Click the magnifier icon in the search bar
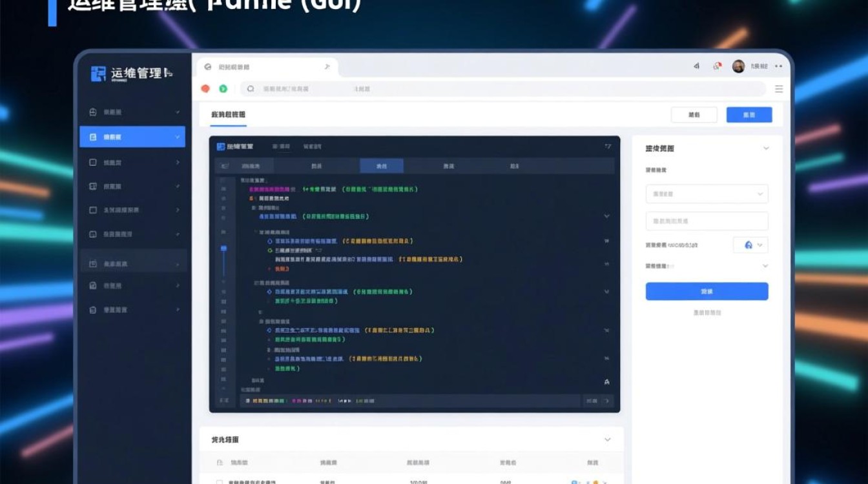 pyautogui.click(x=251, y=89)
